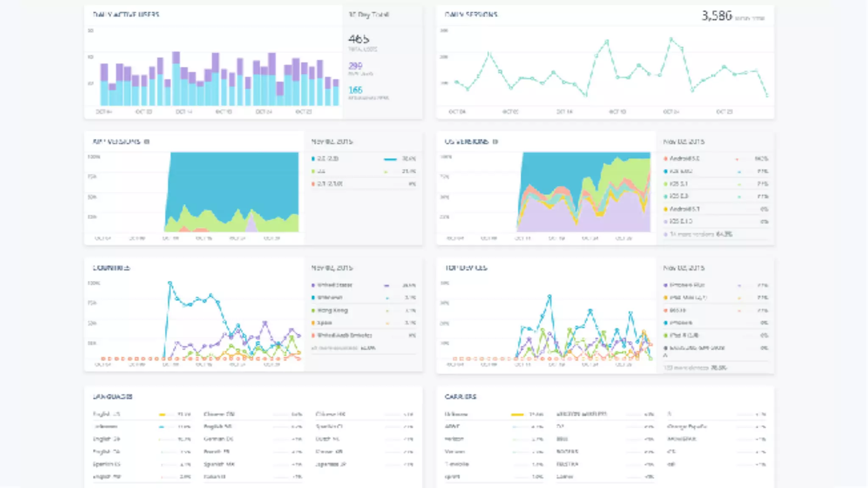Select the 299 new users metric
Viewport: 868px width, 488px height.
(x=356, y=66)
